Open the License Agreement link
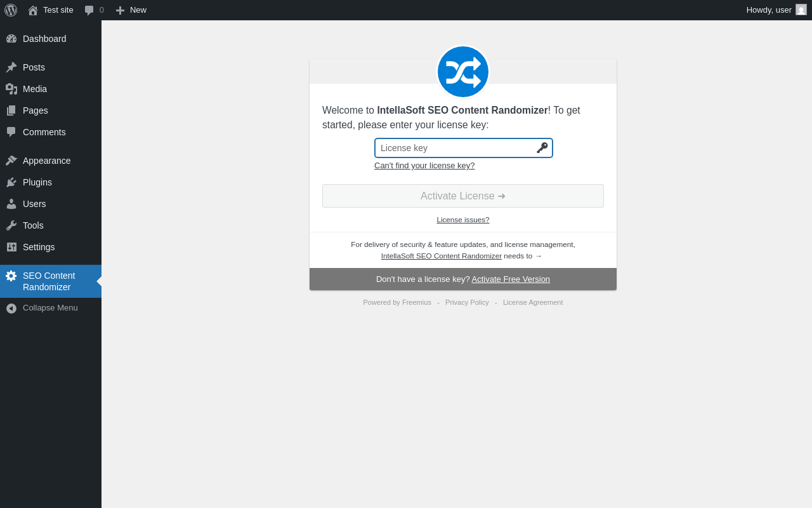The image size is (812, 508). pos(533,302)
